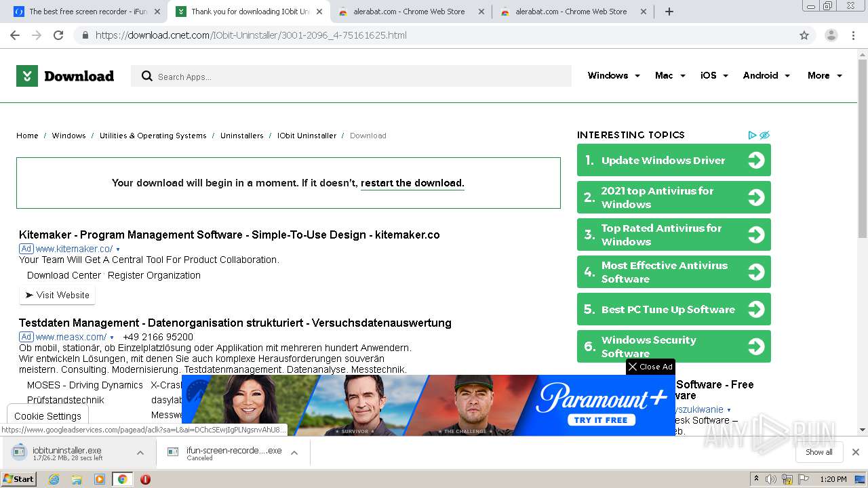The height and width of the screenshot is (488, 868).
Task: Click volume speaker tray icon
Action: click(771, 479)
